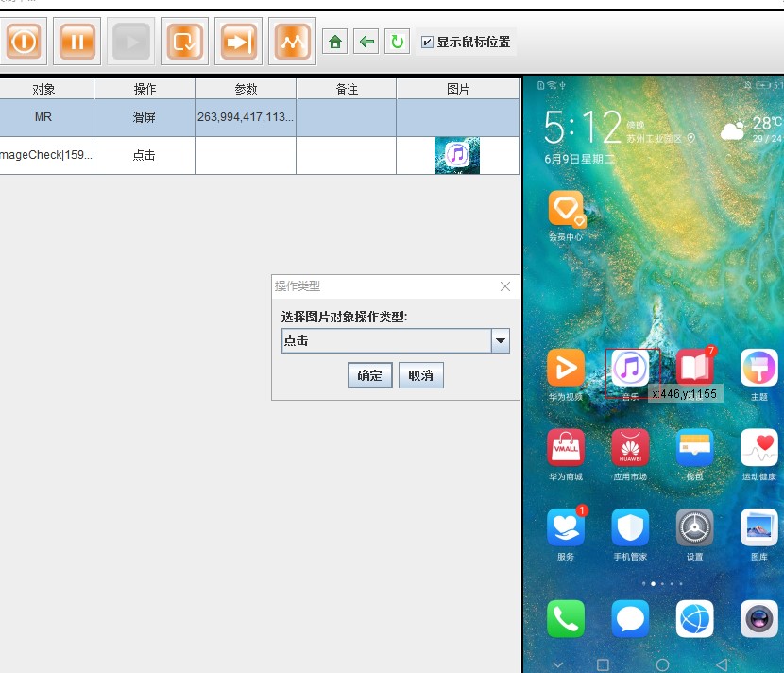Click the green home icon
The image size is (784, 673).
pyautogui.click(x=334, y=42)
